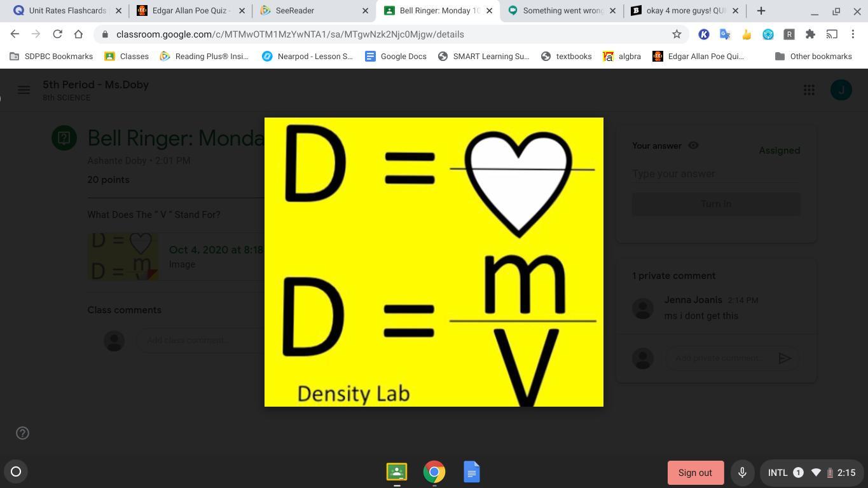Close the Something went wrong tab
The height and width of the screenshot is (488, 868).
click(612, 11)
